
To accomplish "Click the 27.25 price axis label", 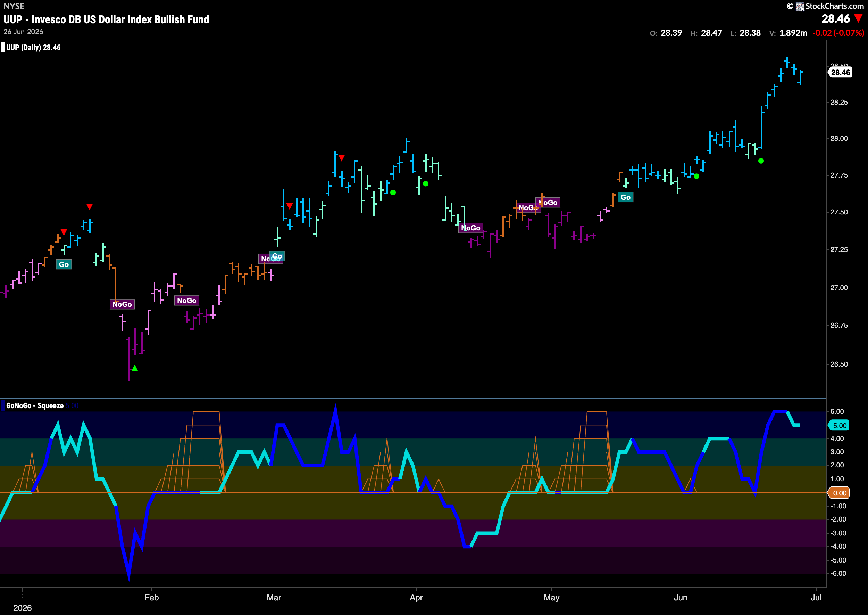I will click(839, 249).
